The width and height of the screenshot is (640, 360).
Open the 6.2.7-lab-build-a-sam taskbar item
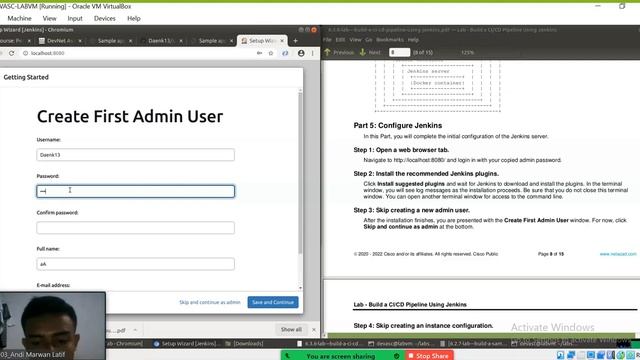(x=473, y=344)
